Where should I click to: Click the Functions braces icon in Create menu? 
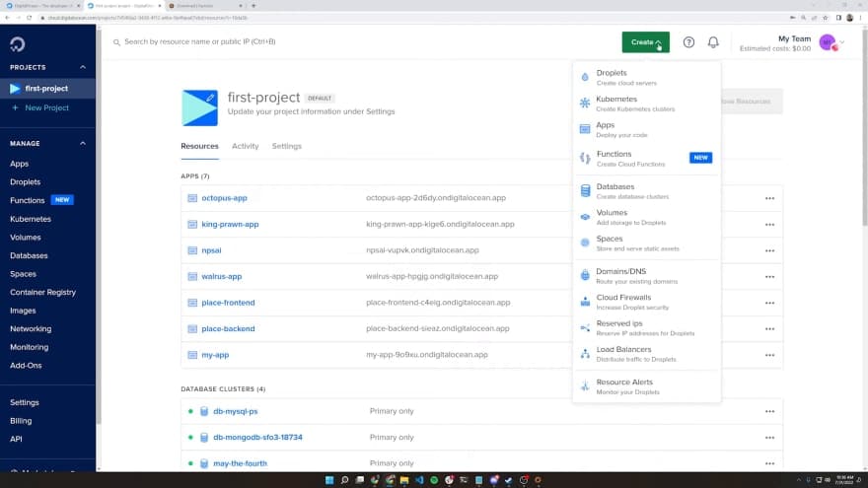coord(585,159)
